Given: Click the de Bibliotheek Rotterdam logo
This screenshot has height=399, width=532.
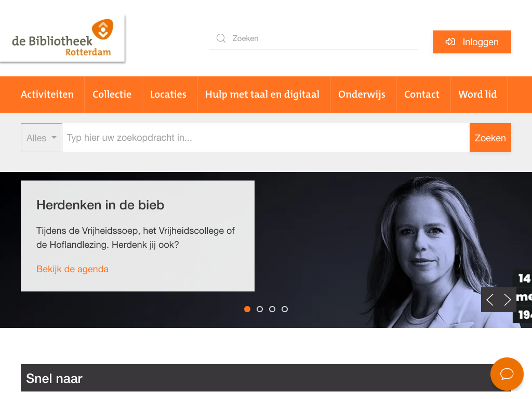Looking at the screenshot, I should [62, 38].
